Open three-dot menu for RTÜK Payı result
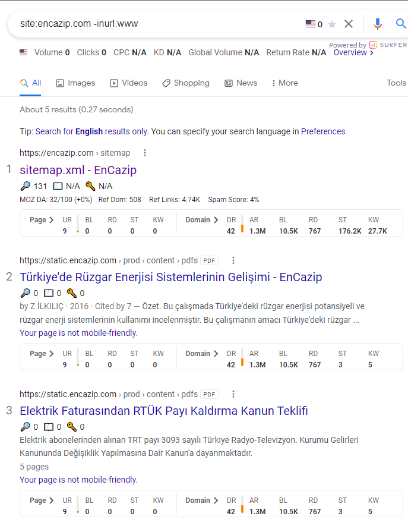This screenshot has height=532, width=408. click(233, 394)
